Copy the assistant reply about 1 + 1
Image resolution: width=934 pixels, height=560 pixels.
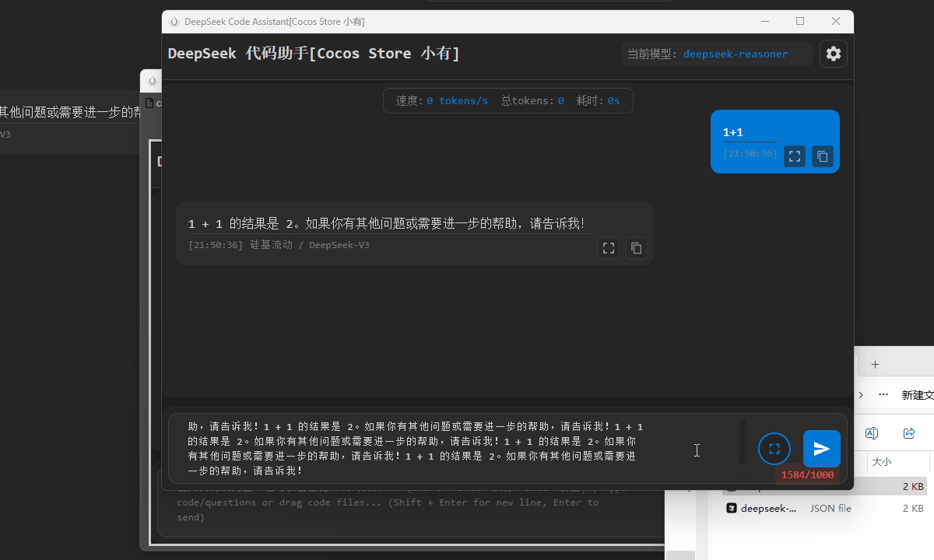637,248
